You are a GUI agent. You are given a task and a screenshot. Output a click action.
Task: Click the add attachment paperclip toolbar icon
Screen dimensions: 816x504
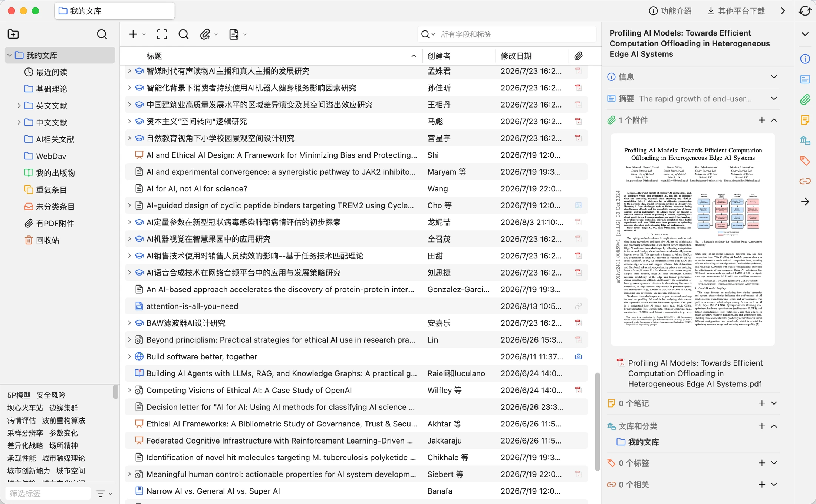coord(205,34)
